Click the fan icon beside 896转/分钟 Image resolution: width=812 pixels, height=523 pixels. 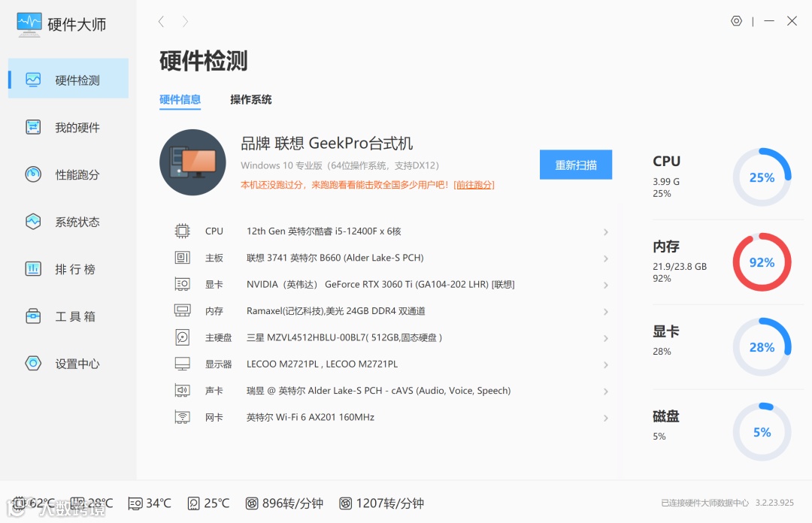[x=252, y=503]
